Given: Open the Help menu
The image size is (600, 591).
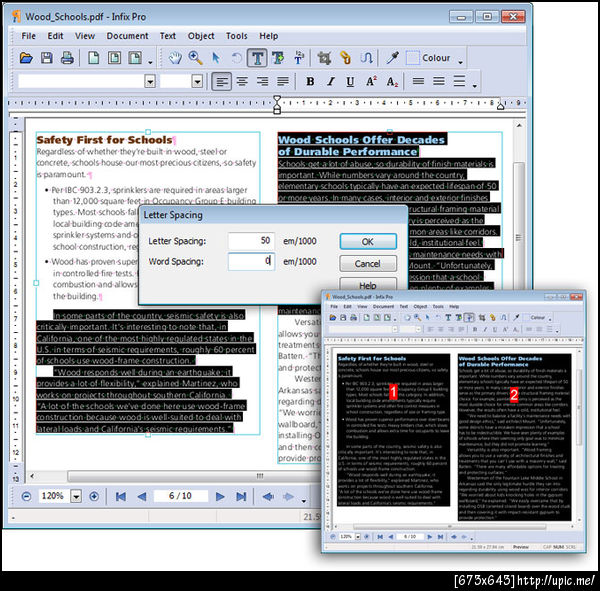Looking at the screenshot, I should point(269,36).
